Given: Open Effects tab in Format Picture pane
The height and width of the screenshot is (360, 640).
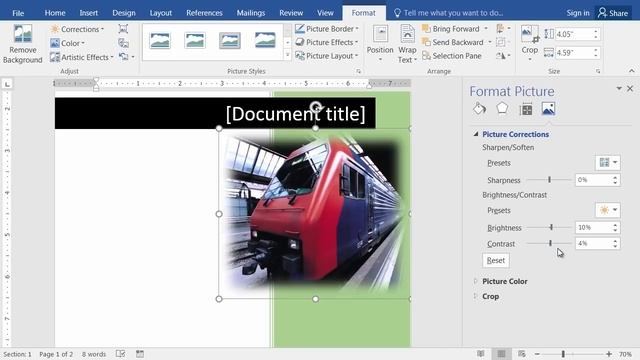Looking at the screenshot, I should tap(502, 109).
